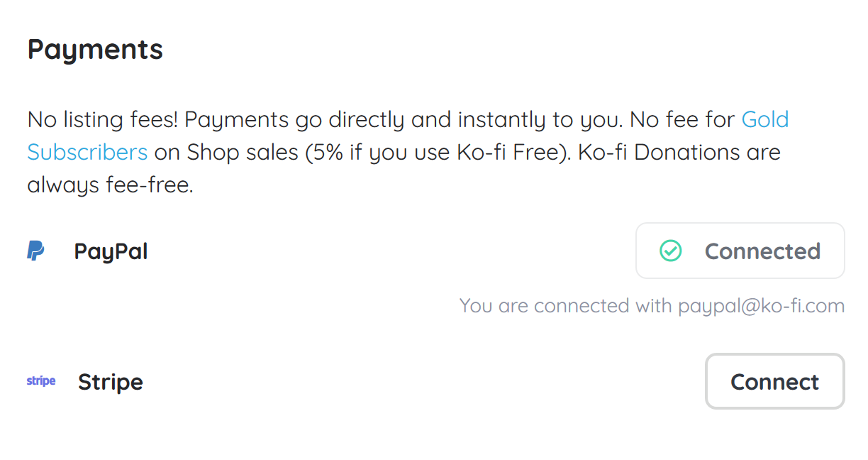This screenshot has width=868, height=460.
Task: Click the "You are connected with" text
Action: 566,306
